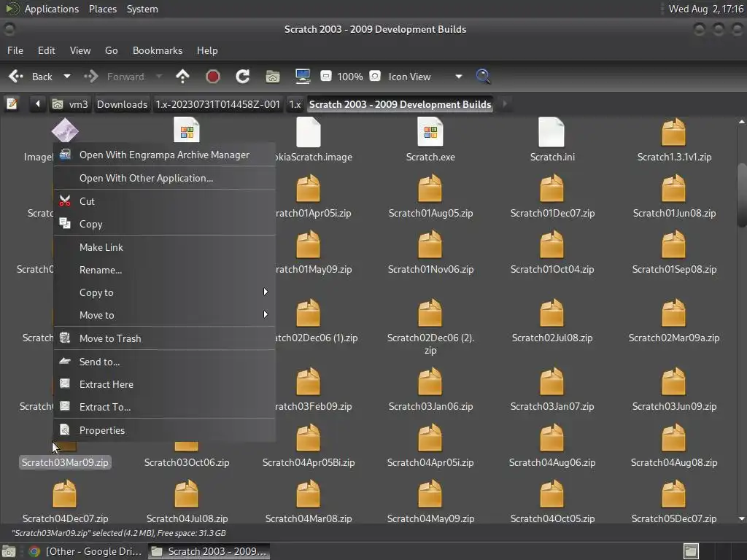This screenshot has width=747, height=560.
Task: Choose Open With Other Application
Action: pyautogui.click(x=164, y=178)
